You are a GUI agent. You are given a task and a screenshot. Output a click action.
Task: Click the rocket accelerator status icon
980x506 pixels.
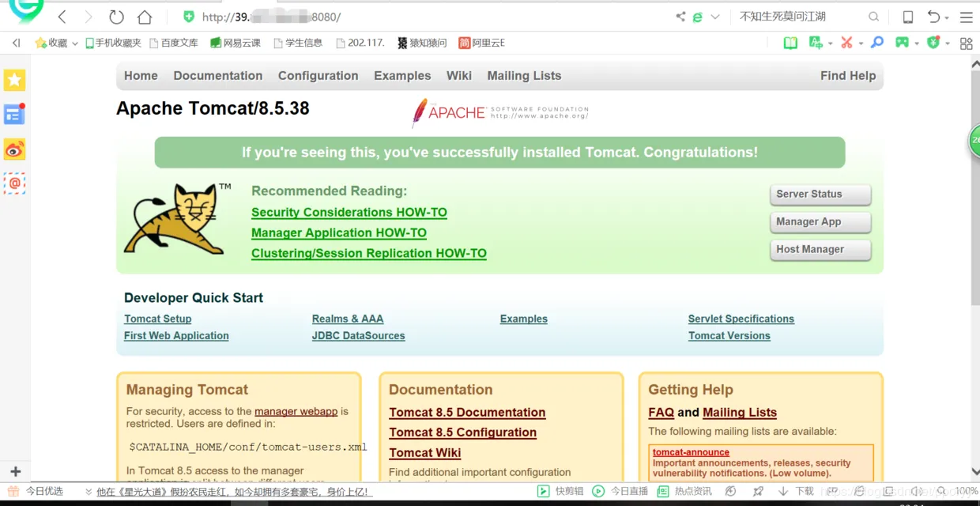(758, 491)
